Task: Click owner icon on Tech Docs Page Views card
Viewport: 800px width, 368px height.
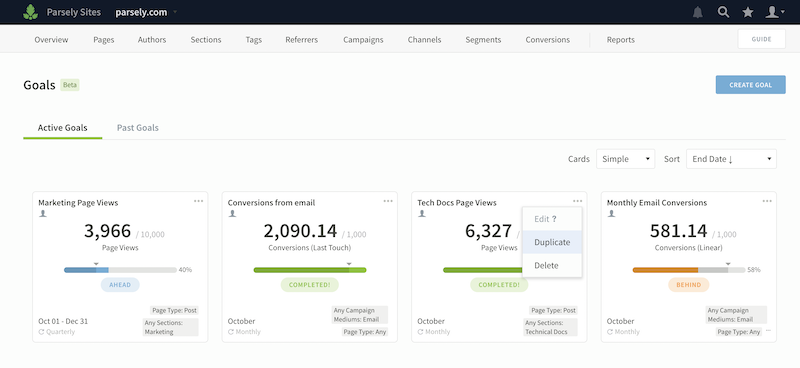Action: pyautogui.click(x=422, y=213)
